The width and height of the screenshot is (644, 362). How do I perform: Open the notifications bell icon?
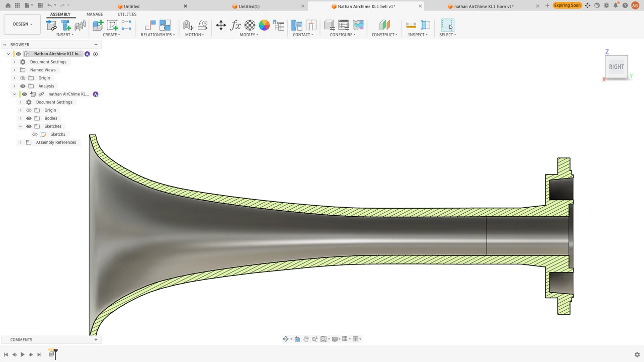pos(615,6)
